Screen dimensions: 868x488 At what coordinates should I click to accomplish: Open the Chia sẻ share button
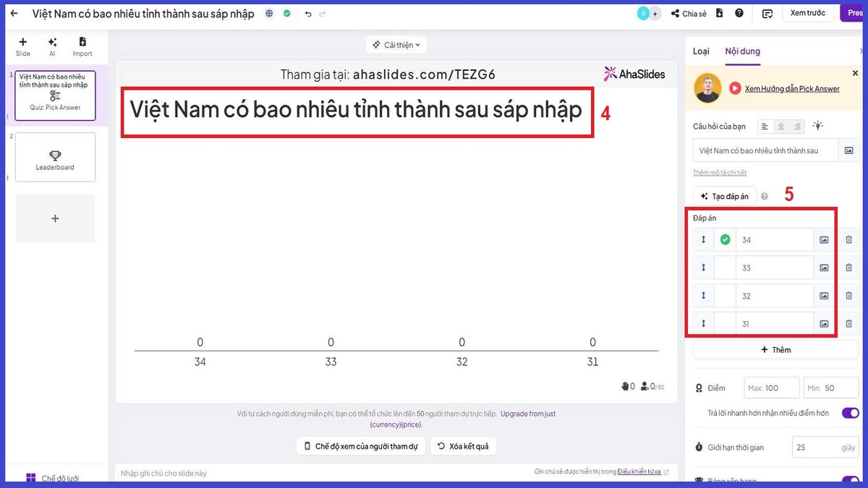[x=688, y=13]
